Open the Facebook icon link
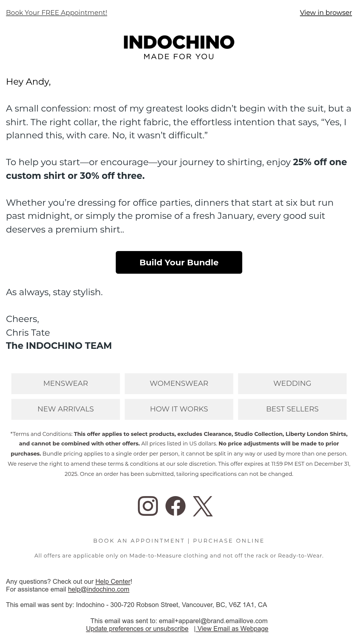Image resolution: width=358 pixels, height=644 pixels. point(175,506)
